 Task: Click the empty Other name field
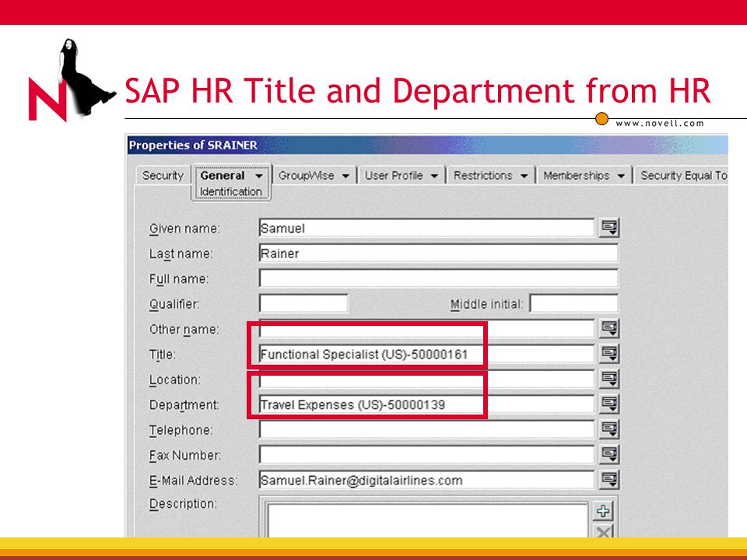[427, 328]
